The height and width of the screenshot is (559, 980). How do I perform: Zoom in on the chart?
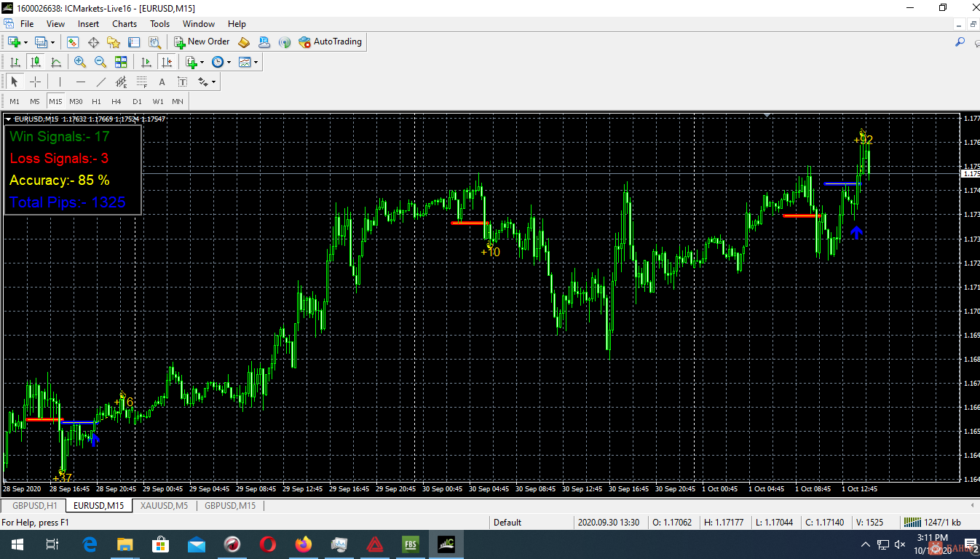click(80, 62)
